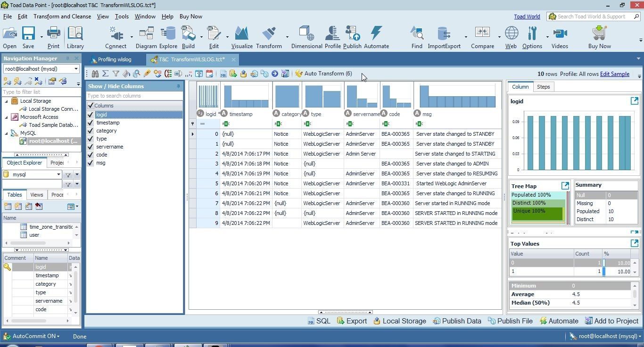Click the Type to filter list field
The image size is (644, 347).
[41, 92]
